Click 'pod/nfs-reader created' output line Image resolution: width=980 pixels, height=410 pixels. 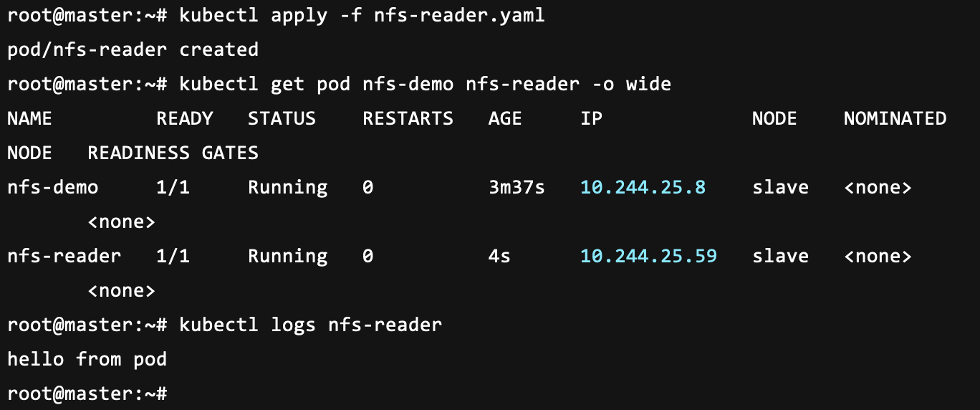133,50
